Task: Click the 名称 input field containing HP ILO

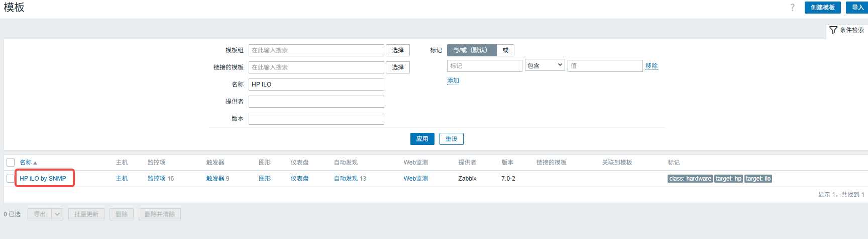Action: 316,85
